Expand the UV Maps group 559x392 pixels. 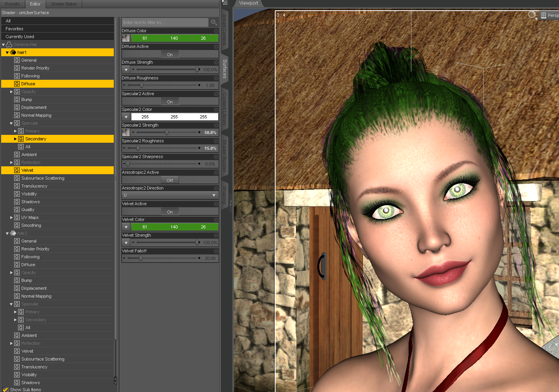(x=11, y=217)
